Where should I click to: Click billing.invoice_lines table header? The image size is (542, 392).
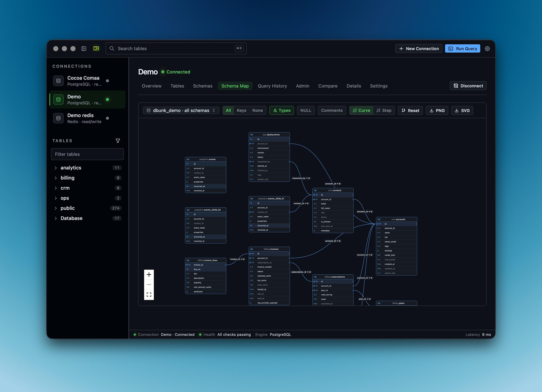pos(206,260)
